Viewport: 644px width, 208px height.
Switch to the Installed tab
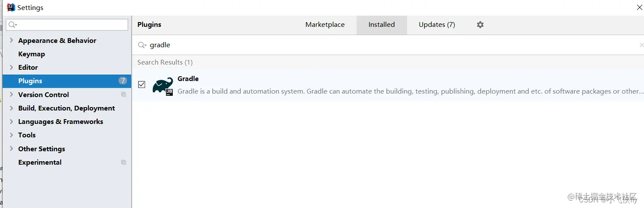click(382, 25)
